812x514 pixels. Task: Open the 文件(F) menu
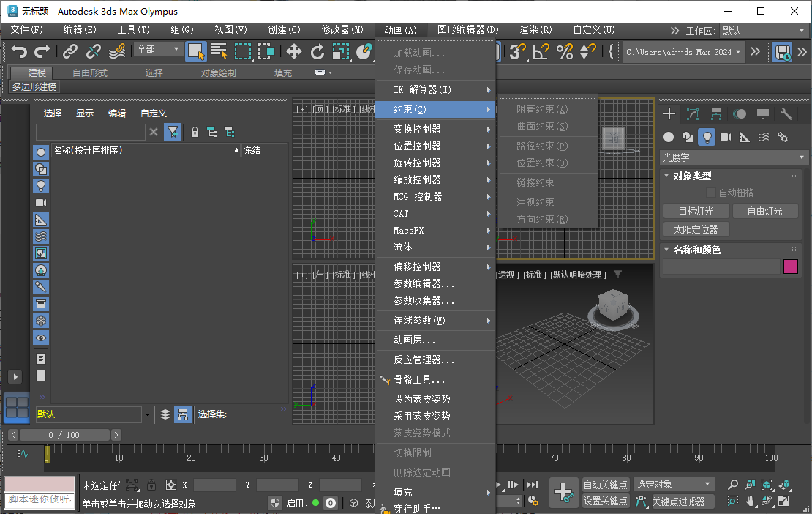27,29
